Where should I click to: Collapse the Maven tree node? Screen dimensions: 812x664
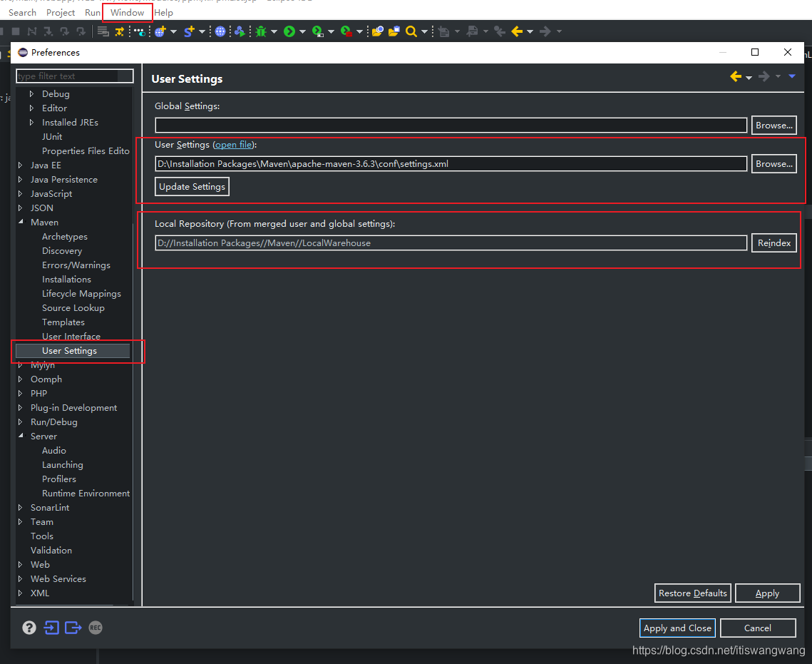(x=21, y=222)
